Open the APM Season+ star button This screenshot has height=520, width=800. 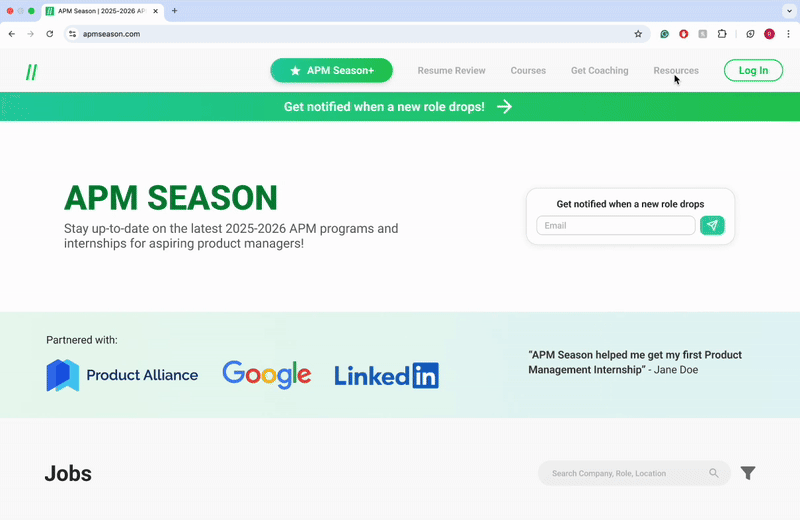(332, 70)
